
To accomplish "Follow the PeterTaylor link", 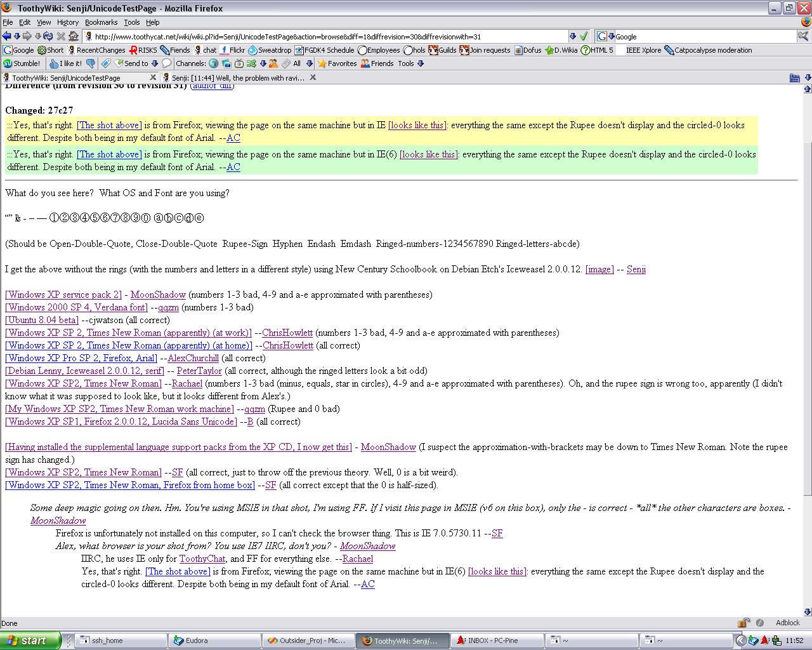I will tap(199, 371).
